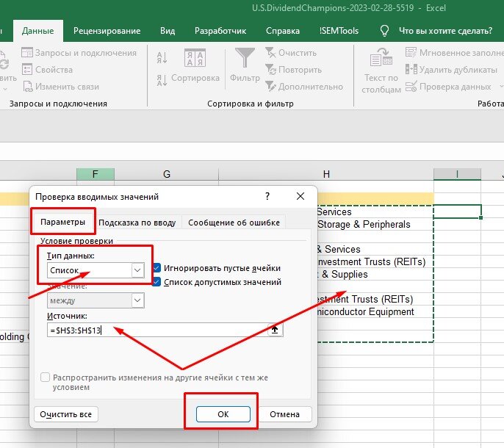Click the lightbulb Tell Me icon
This screenshot has width=504, height=448.
coord(384,31)
